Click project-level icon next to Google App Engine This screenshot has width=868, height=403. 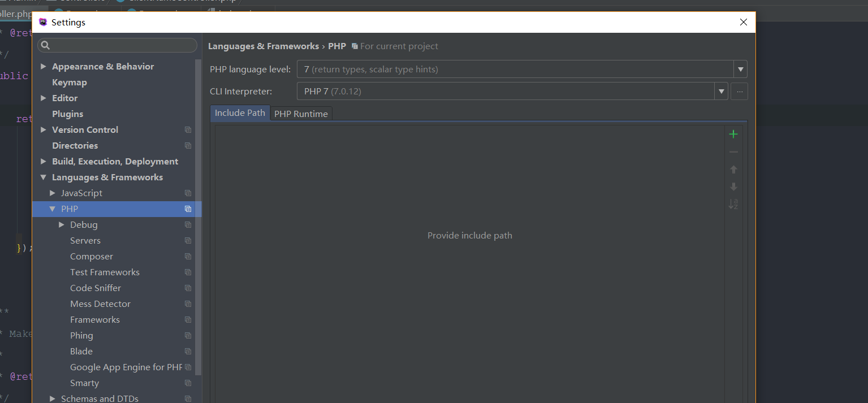click(188, 367)
